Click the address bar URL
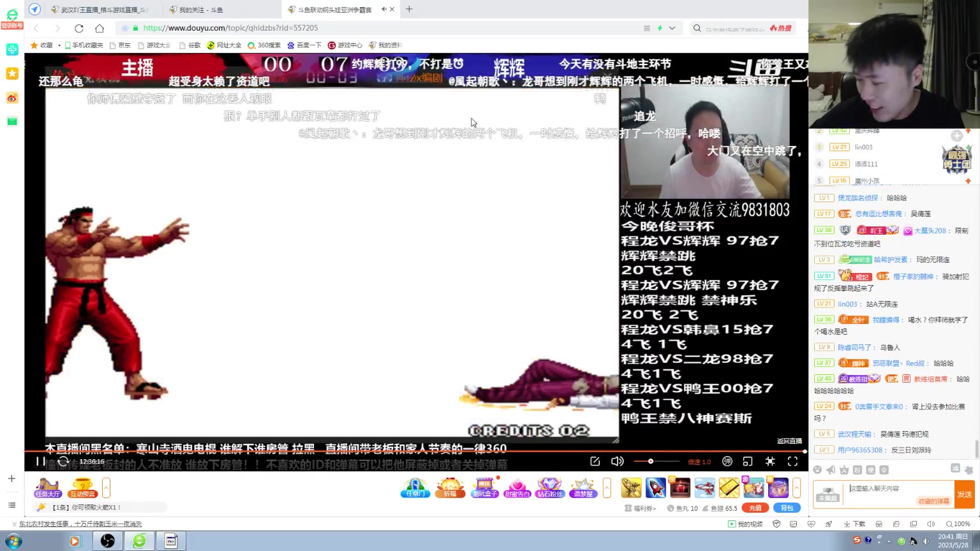The width and height of the screenshot is (980, 551). tap(230, 28)
